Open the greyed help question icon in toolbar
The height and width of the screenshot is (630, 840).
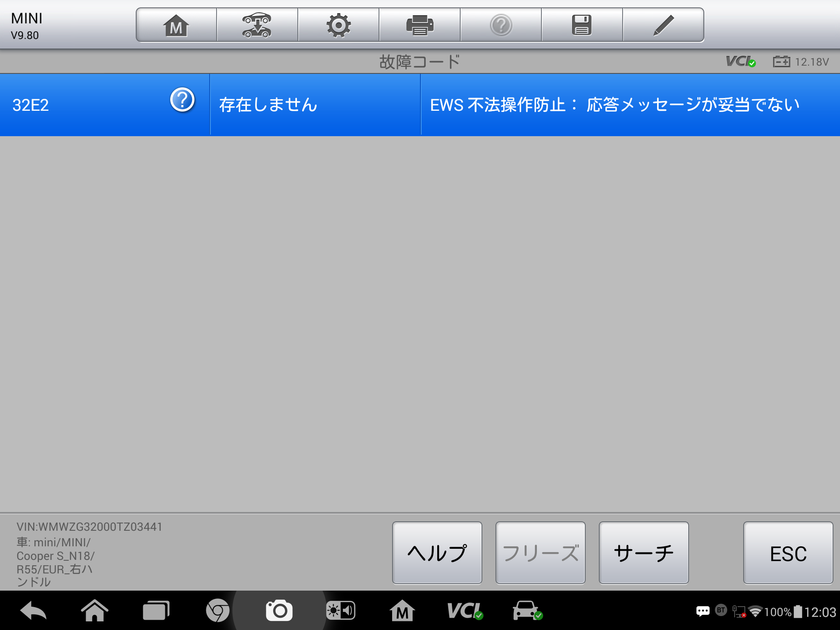coord(501,25)
